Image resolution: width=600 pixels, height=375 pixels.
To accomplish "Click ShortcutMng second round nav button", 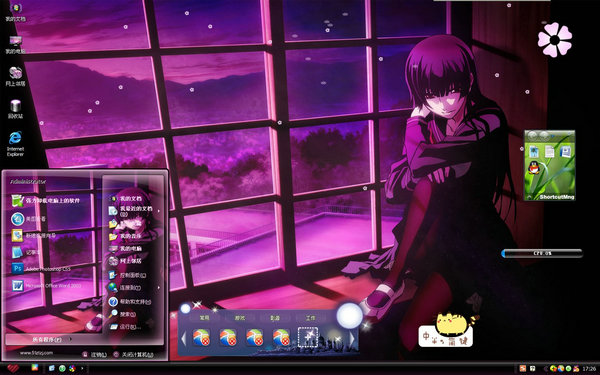I will click(x=544, y=135).
